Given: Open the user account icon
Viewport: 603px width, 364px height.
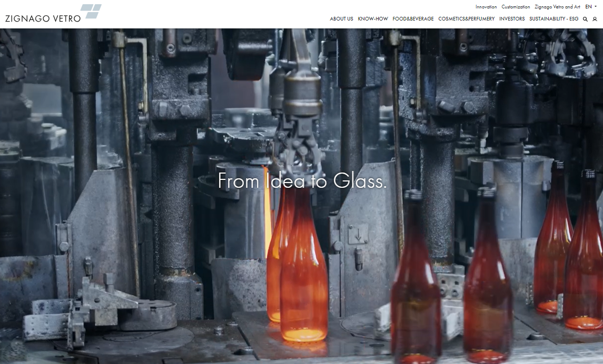Looking at the screenshot, I should click(x=595, y=19).
